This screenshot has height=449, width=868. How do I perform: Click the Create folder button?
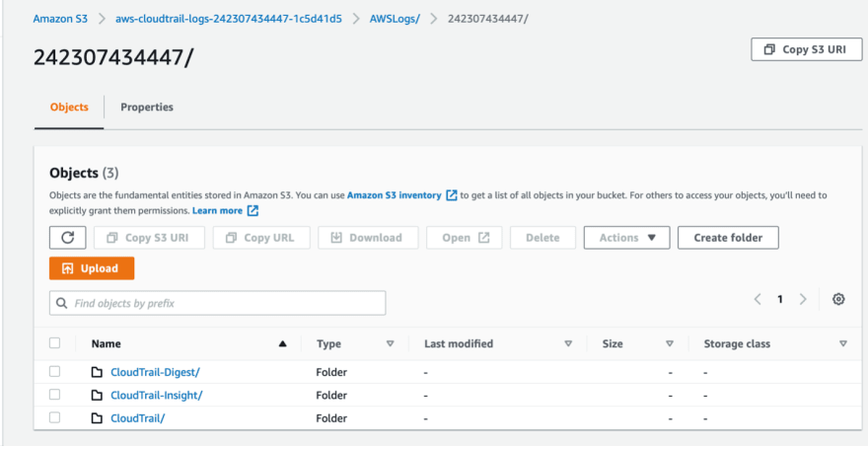pos(728,238)
